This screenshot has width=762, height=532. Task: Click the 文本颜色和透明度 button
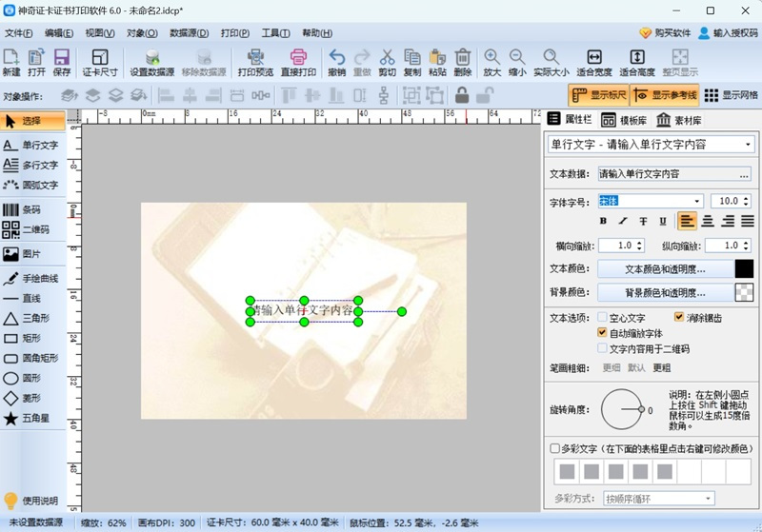click(x=665, y=269)
